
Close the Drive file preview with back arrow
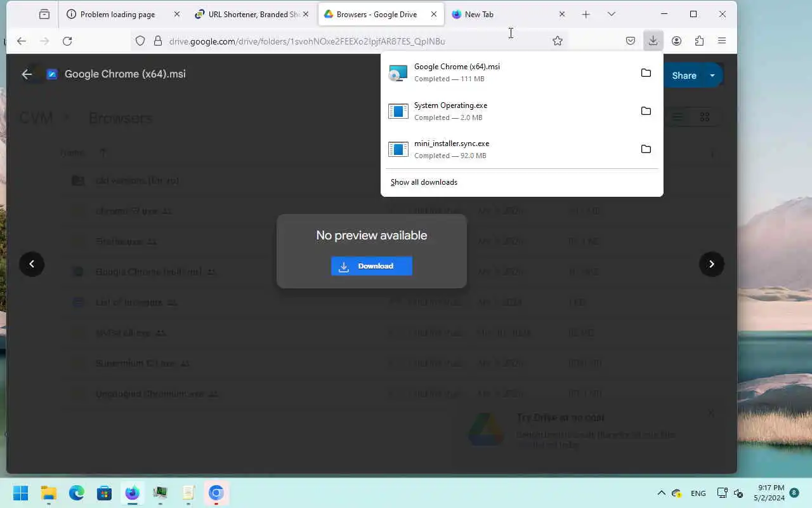coord(27,74)
